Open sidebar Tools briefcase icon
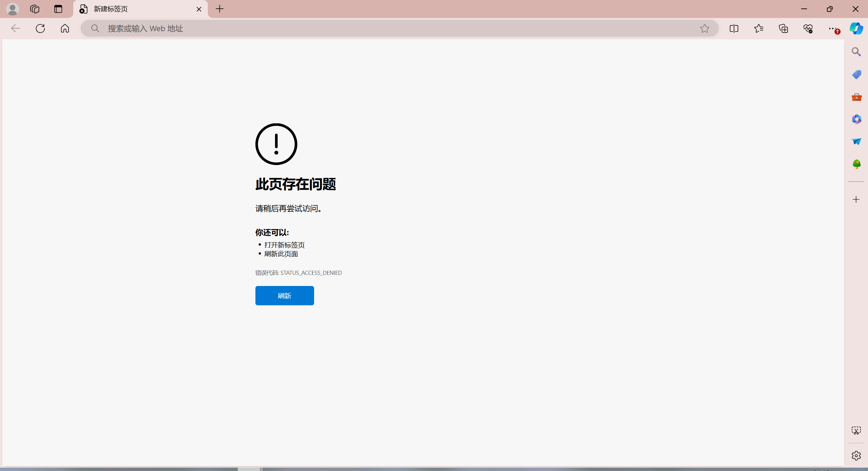The width and height of the screenshot is (868, 471). [x=856, y=97]
